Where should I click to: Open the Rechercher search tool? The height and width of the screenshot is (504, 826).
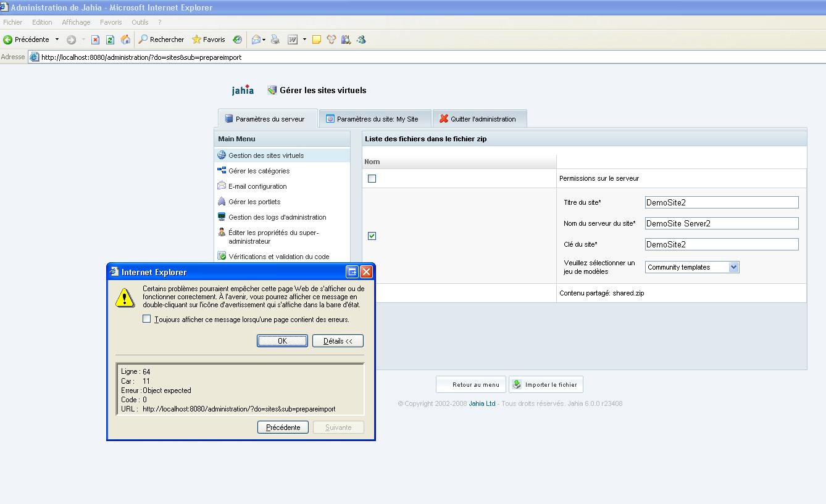pyautogui.click(x=161, y=39)
